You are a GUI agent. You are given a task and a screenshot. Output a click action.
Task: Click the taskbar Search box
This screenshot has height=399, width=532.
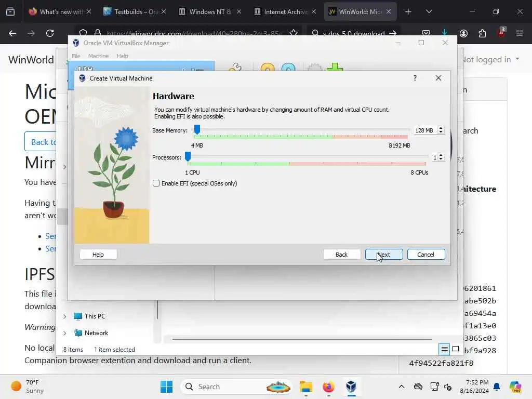pos(236,387)
